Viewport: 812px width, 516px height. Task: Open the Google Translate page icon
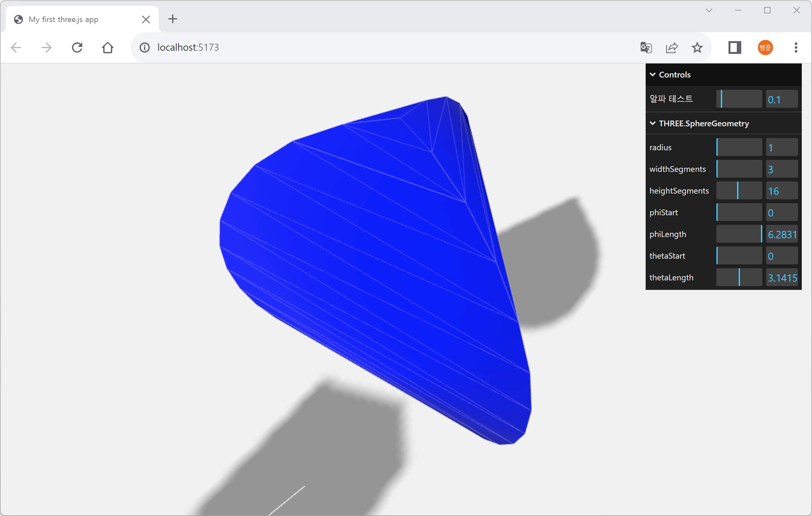pos(646,48)
